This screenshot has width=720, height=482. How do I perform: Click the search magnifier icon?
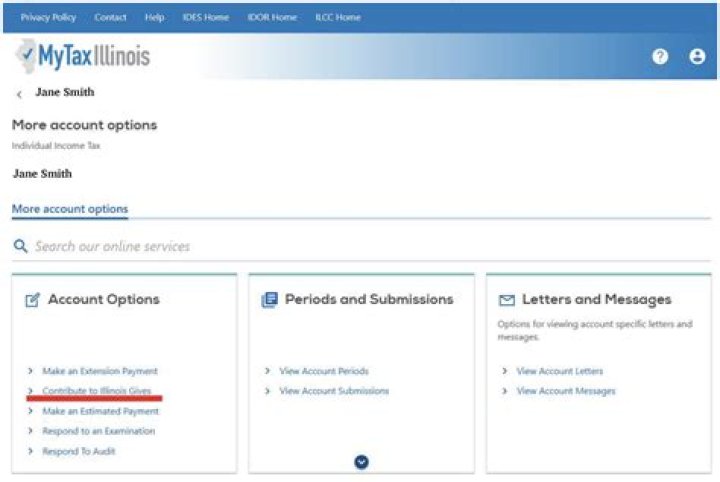21,246
